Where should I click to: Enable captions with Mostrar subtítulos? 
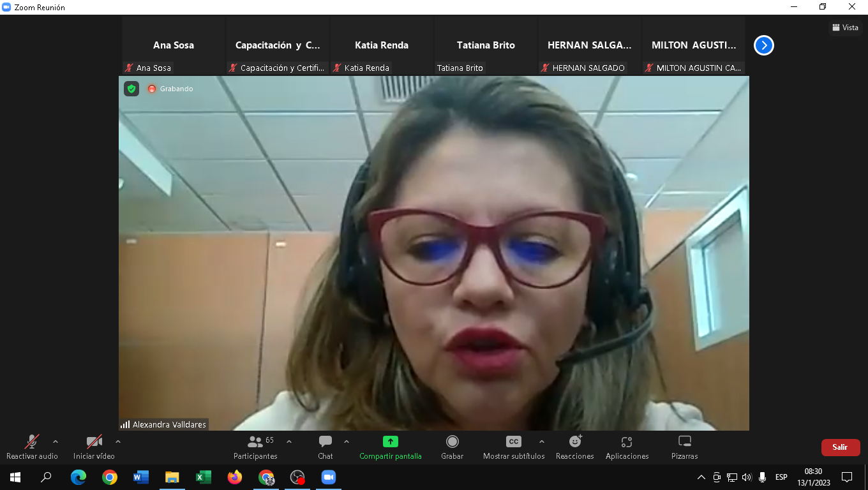click(513, 447)
